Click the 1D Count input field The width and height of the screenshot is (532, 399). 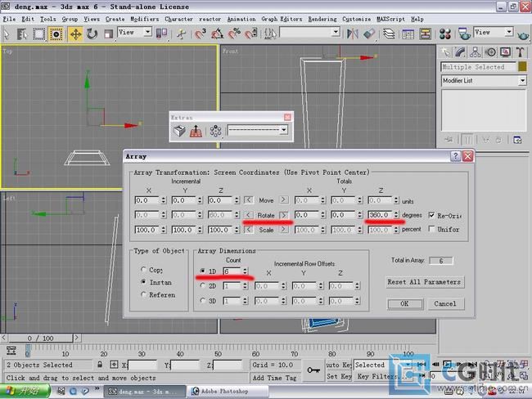tap(232, 271)
